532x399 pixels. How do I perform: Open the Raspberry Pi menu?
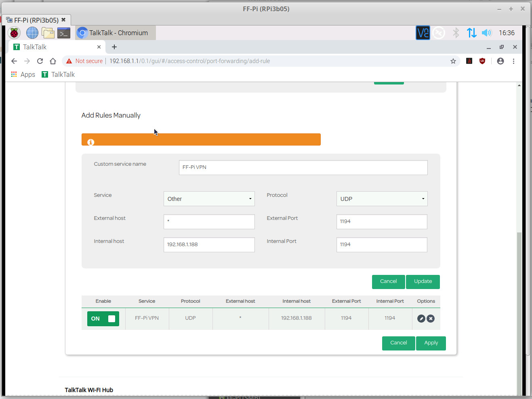tap(14, 33)
